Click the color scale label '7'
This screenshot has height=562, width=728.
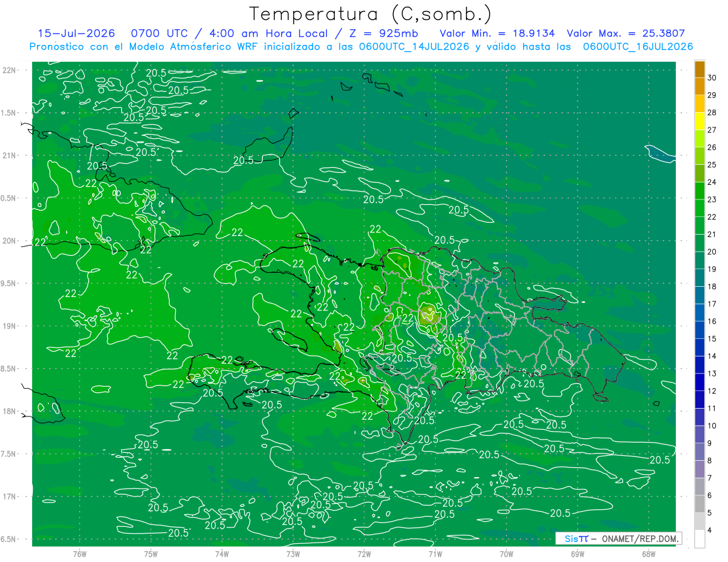click(710, 478)
